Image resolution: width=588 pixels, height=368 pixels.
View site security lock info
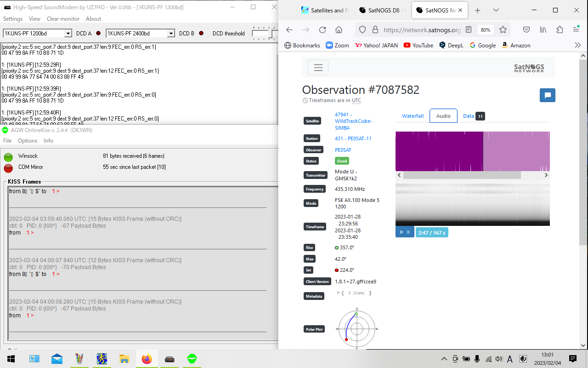pyautogui.click(x=375, y=29)
